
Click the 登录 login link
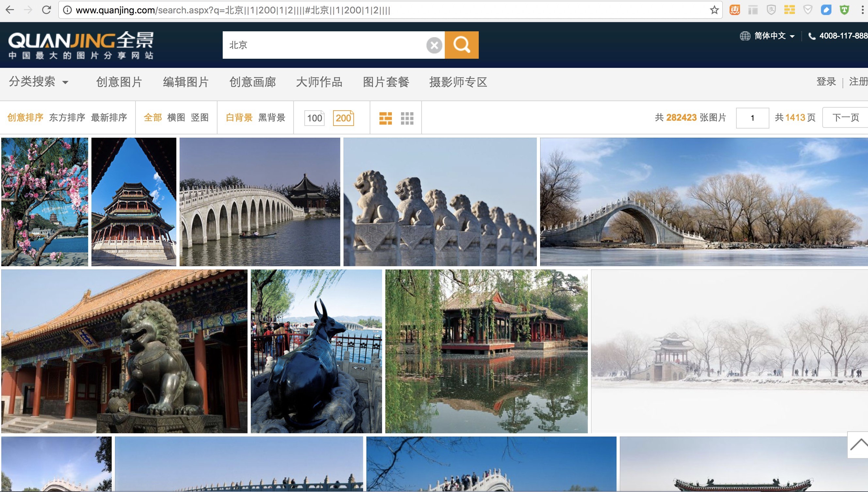(826, 82)
